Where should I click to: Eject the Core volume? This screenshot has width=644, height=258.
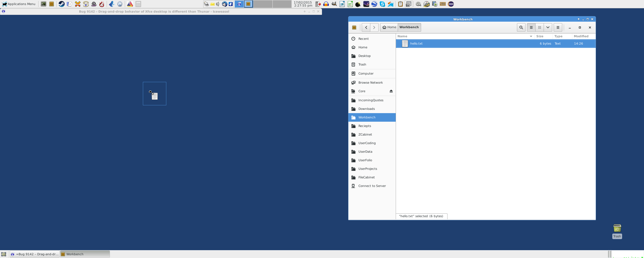click(x=391, y=91)
